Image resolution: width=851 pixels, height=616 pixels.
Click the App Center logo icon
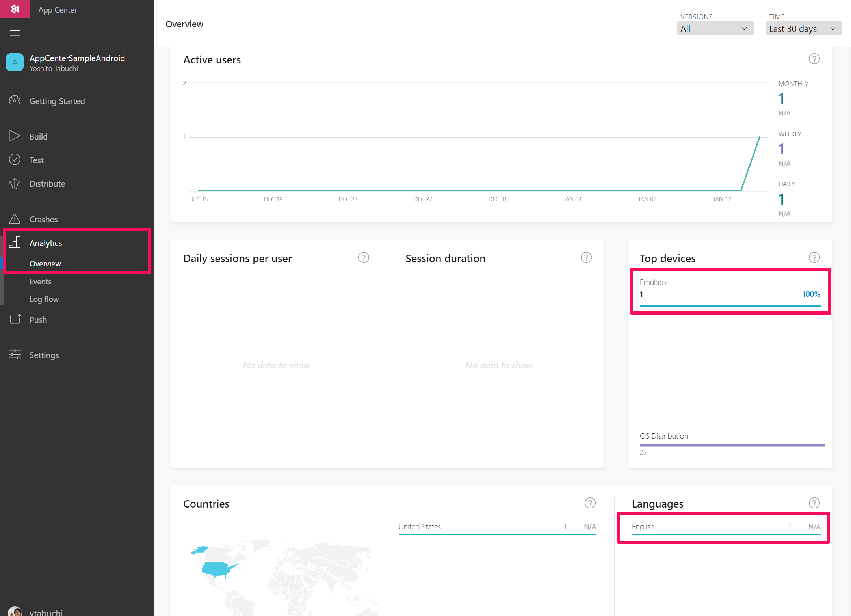pyautogui.click(x=15, y=9)
